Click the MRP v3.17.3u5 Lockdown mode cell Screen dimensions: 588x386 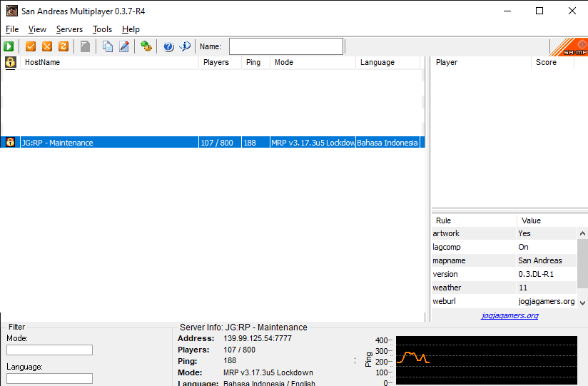pyautogui.click(x=313, y=143)
